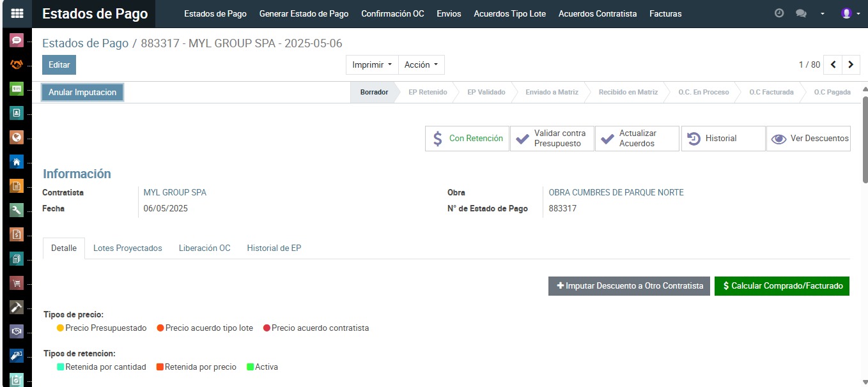Open the hammer sidebar app
The image size is (868, 387).
17,307
